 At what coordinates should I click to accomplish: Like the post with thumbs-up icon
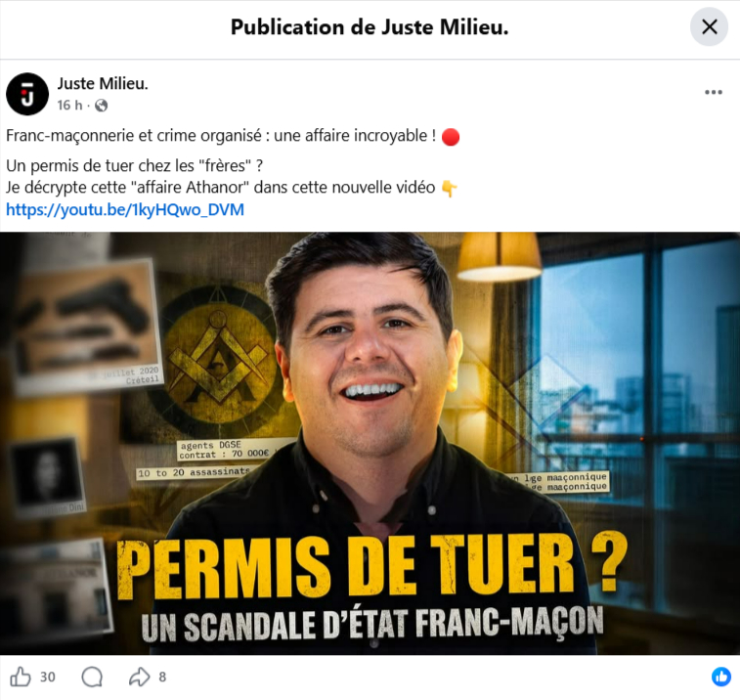21,677
